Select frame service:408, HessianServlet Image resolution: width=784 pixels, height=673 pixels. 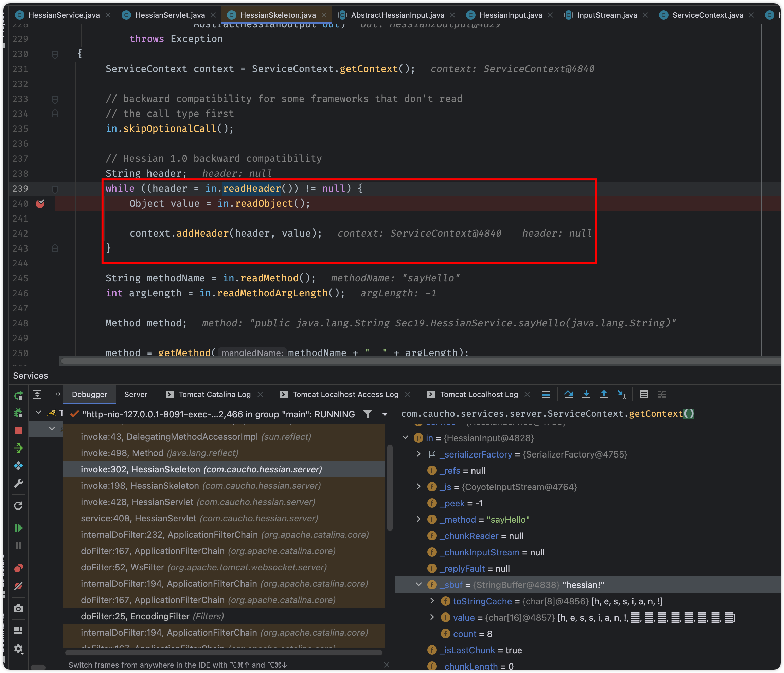[x=224, y=518]
